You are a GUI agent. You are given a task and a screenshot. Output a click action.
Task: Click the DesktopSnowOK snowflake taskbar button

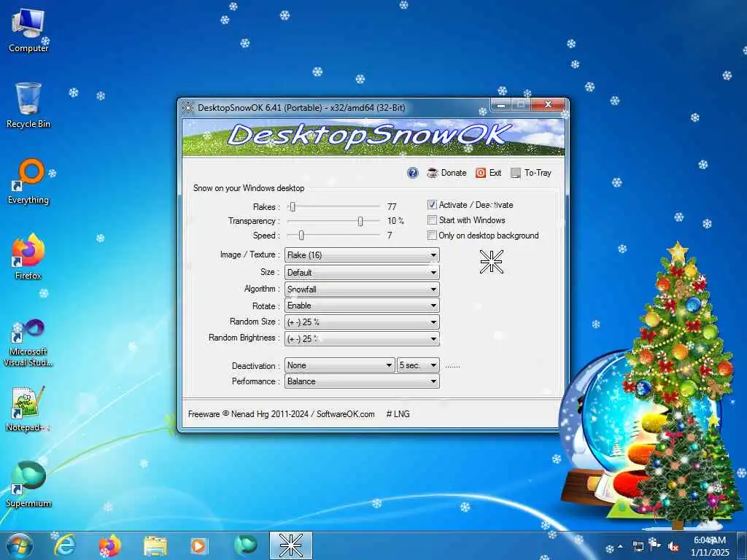tap(291, 545)
